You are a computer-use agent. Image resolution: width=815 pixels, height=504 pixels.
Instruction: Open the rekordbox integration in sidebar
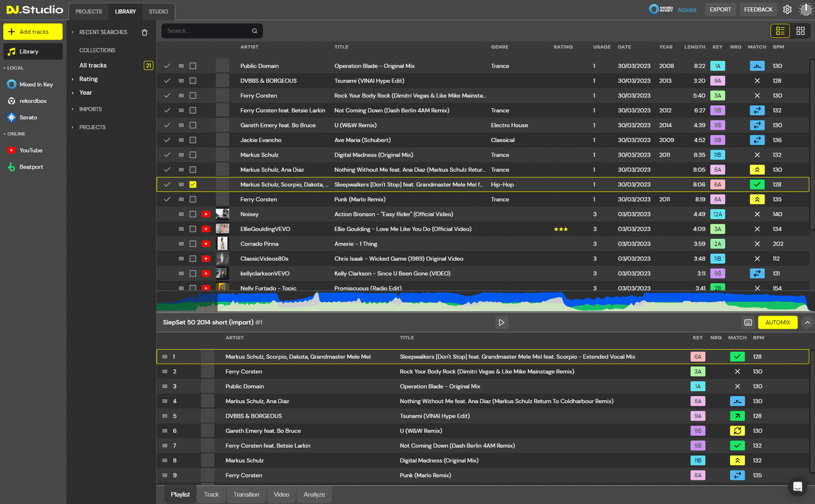point(33,101)
